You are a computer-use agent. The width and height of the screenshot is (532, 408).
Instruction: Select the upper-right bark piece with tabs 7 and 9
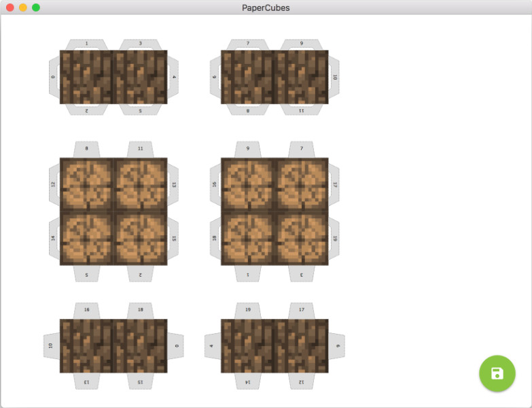pos(274,77)
